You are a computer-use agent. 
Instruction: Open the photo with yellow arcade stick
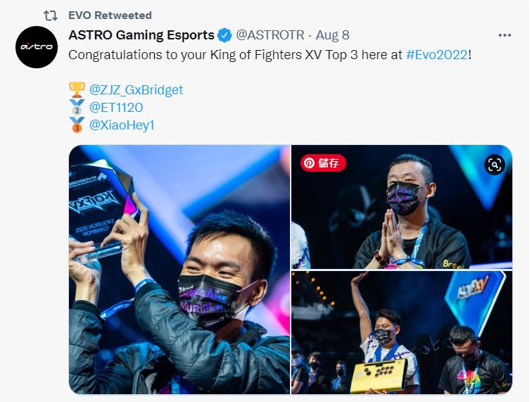pyautogui.click(x=402, y=333)
